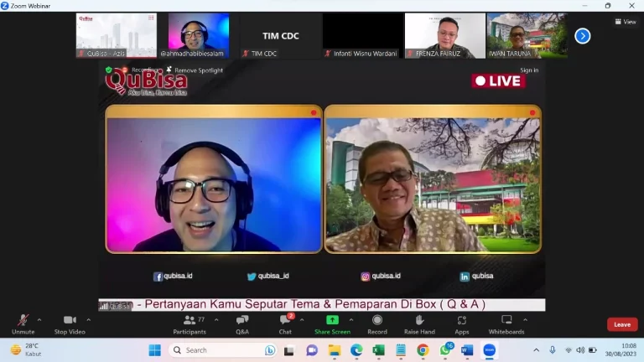Open the Apps panel

(462, 324)
